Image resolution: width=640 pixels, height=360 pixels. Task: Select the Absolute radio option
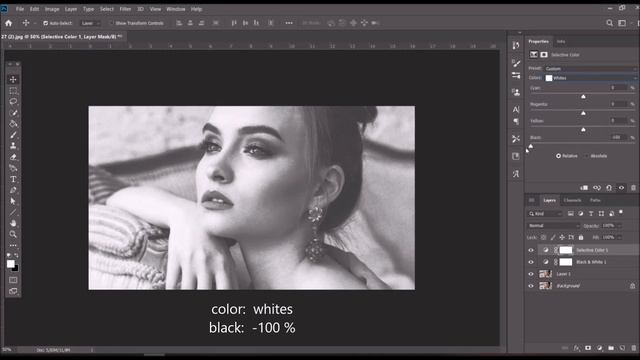pos(587,156)
